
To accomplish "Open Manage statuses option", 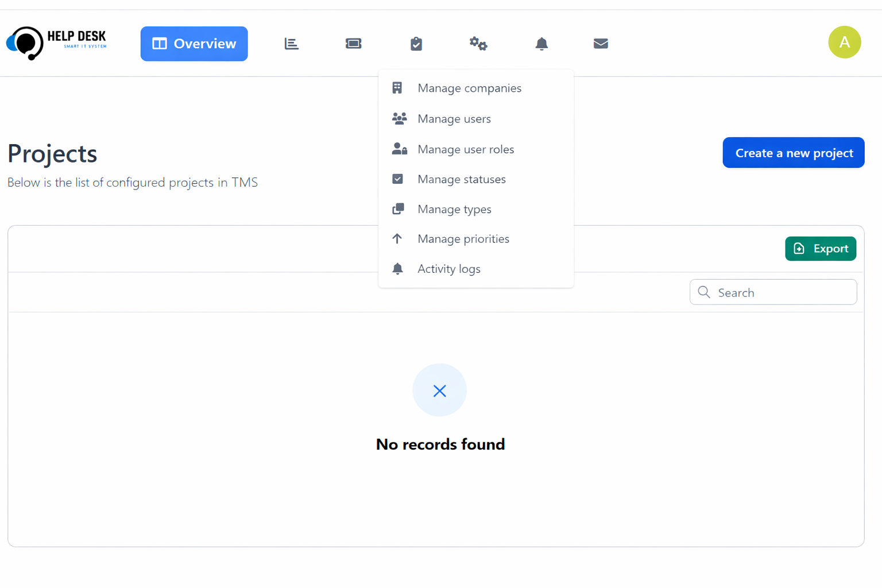I will click(461, 179).
